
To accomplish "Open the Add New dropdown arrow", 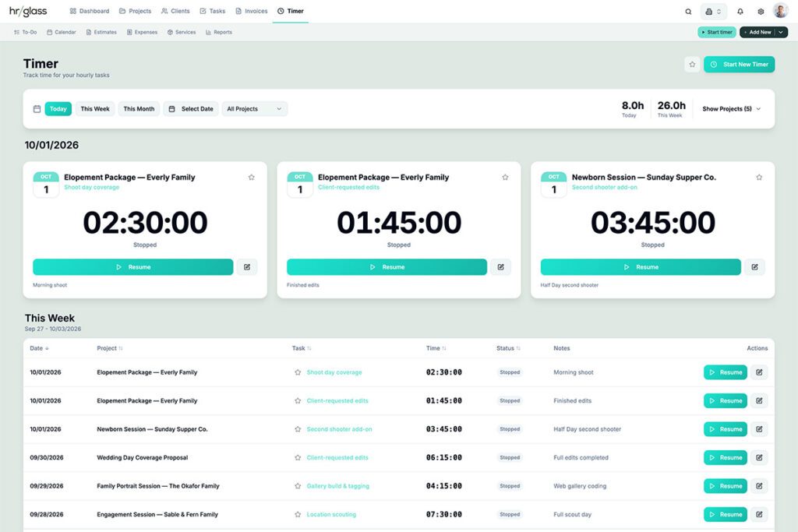I will click(x=781, y=32).
